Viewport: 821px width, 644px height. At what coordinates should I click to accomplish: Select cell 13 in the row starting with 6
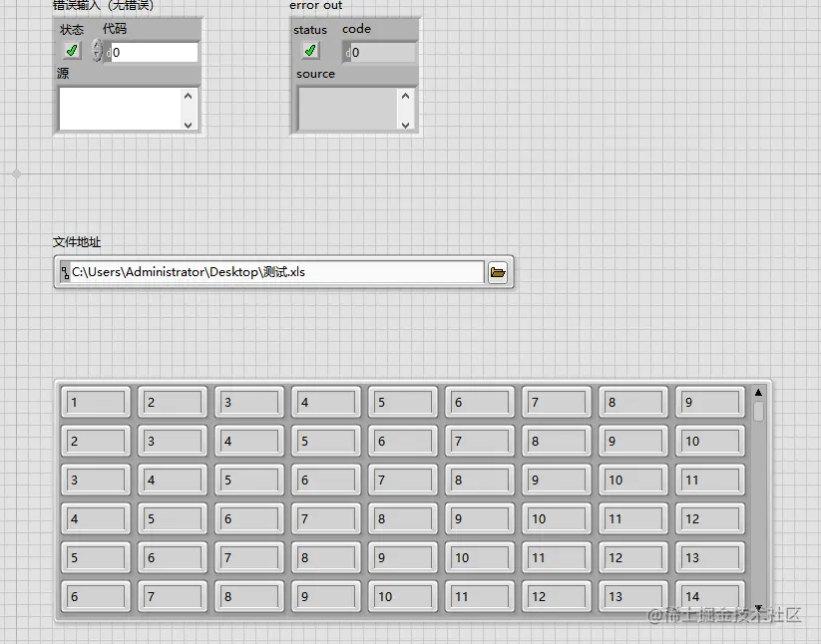pyautogui.click(x=633, y=596)
